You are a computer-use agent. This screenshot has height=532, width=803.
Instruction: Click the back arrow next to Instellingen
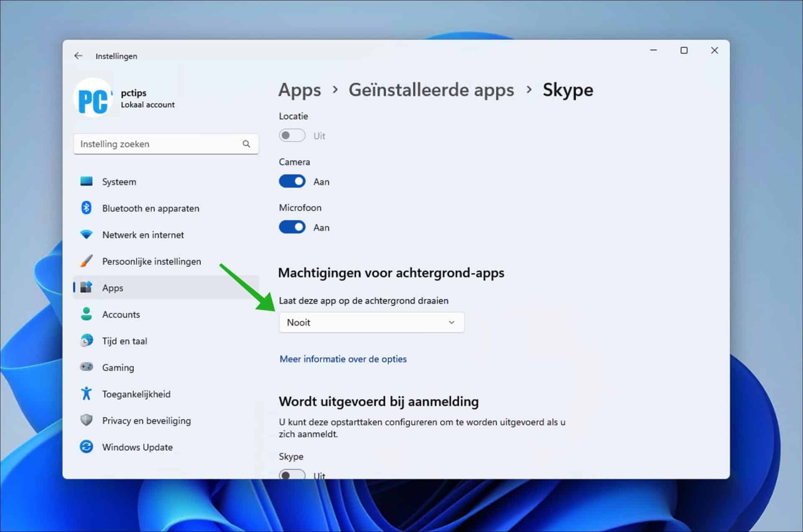[79, 55]
